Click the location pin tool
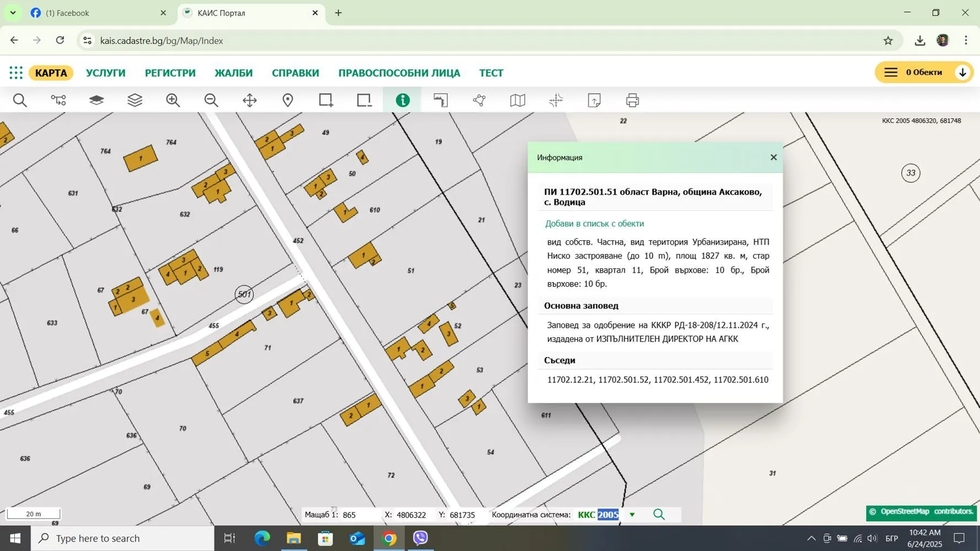 pyautogui.click(x=288, y=100)
